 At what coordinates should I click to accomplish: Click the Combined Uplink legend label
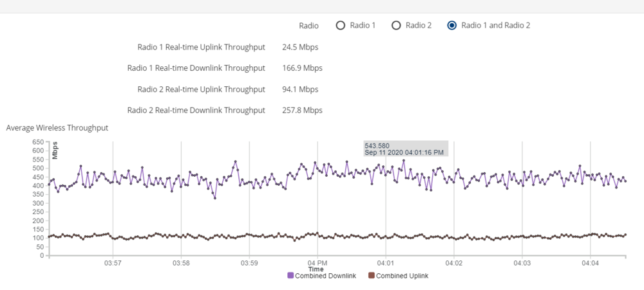pos(402,276)
